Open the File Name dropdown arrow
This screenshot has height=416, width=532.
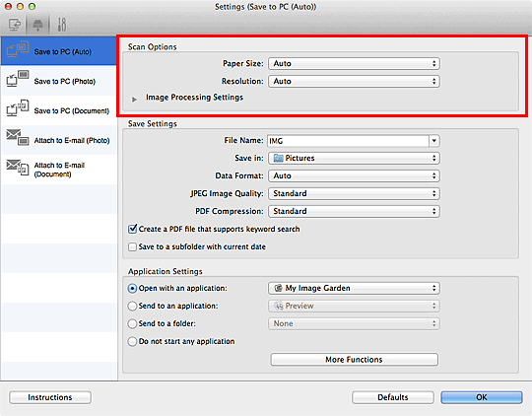coord(433,141)
